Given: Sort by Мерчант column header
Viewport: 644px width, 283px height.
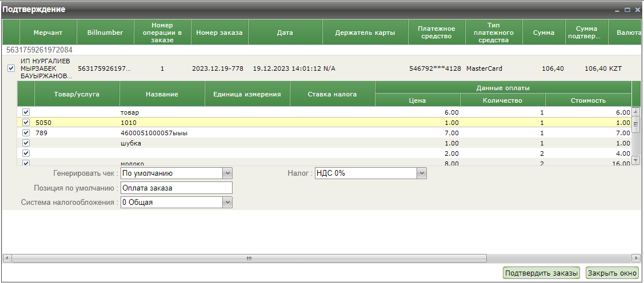Looking at the screenshot, I should pos(47,33).
